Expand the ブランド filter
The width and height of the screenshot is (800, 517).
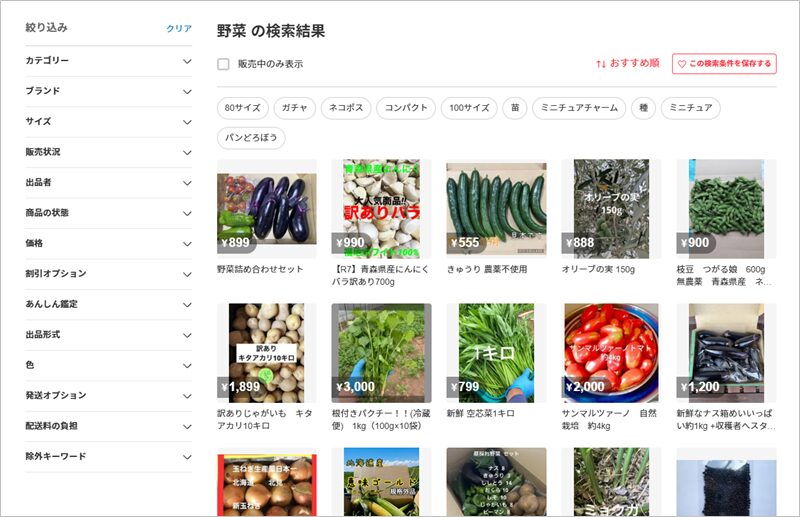pos(109,91)
